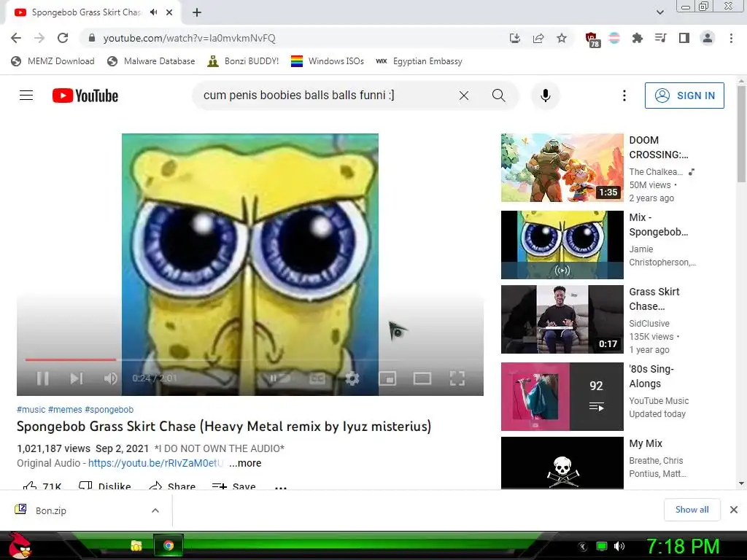
Task: Click the Share button below video
Action: tap(172, 486)
